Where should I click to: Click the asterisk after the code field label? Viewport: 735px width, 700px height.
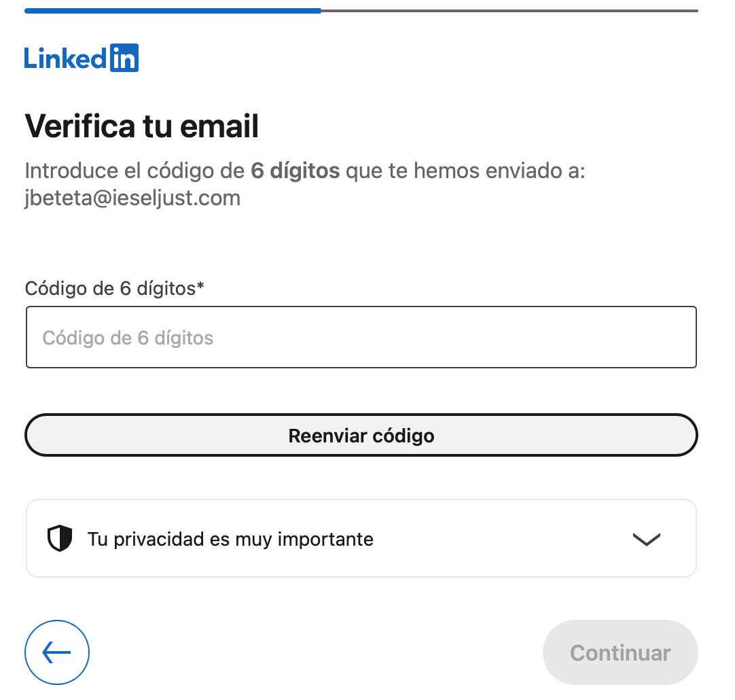coord(200,287)
